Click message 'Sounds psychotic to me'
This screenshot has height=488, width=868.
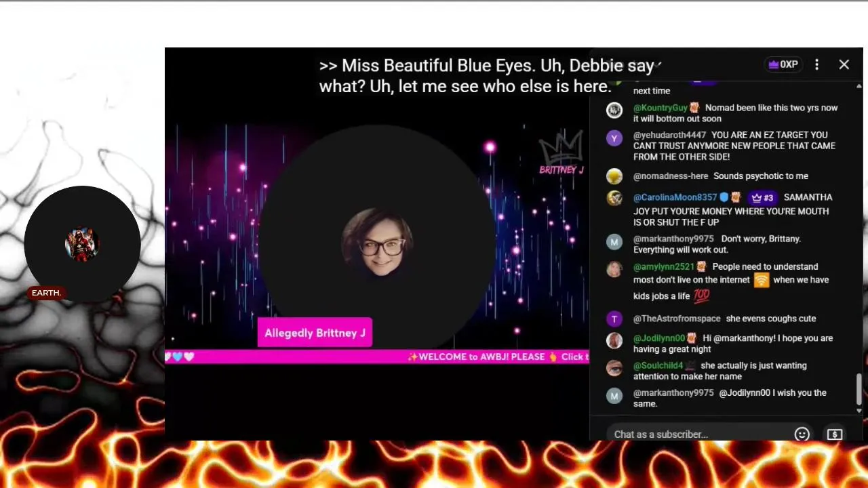click(761, 176)
